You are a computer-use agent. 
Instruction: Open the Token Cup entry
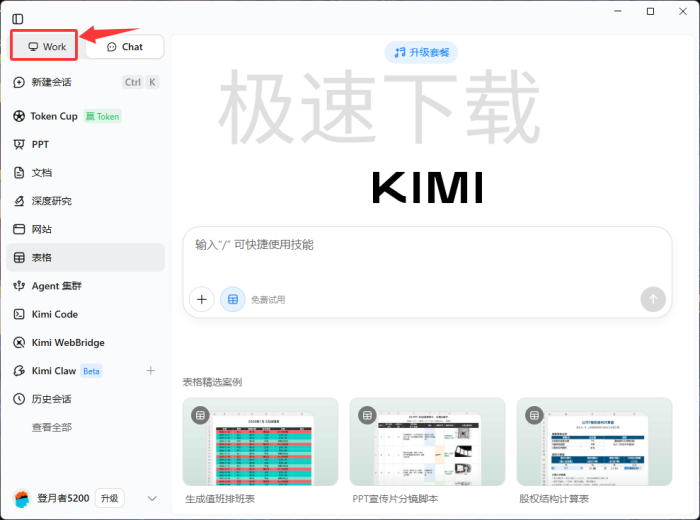[86, 116]
